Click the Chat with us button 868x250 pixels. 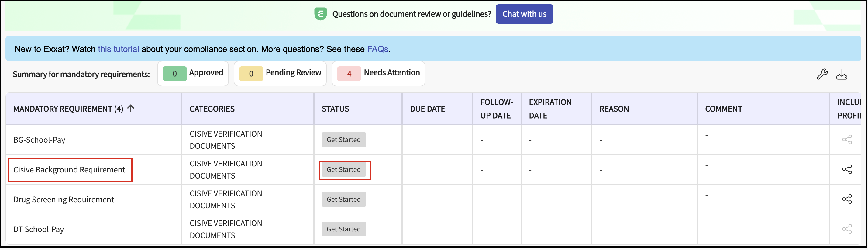pos(524,14)
